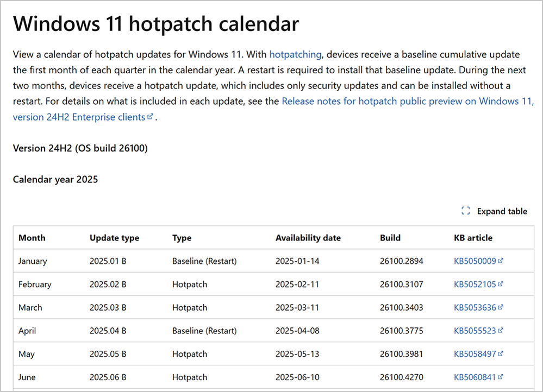This screenshot has height=392, width=543.
Task: Click build number '26100.3107'
Action: (401, 284)
